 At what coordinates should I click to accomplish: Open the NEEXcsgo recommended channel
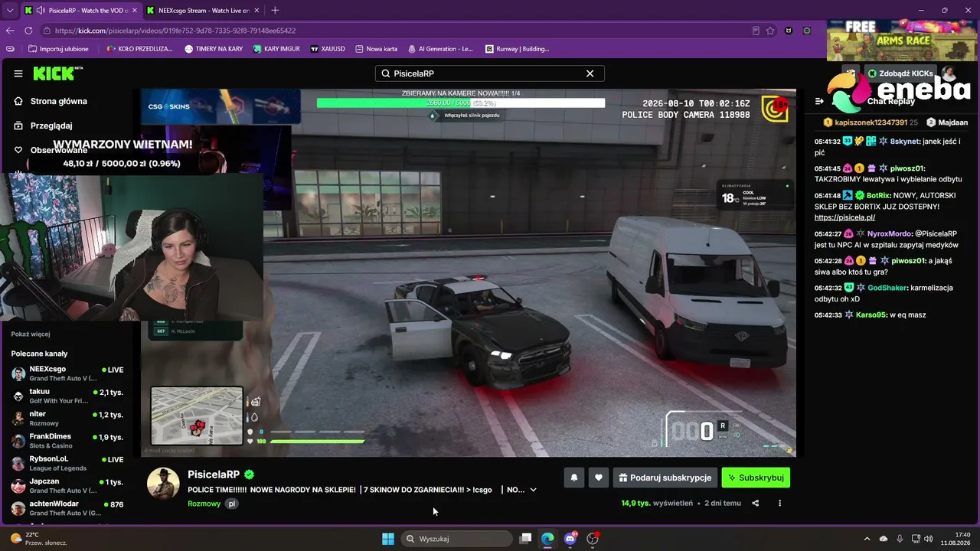tap(67, 373)
